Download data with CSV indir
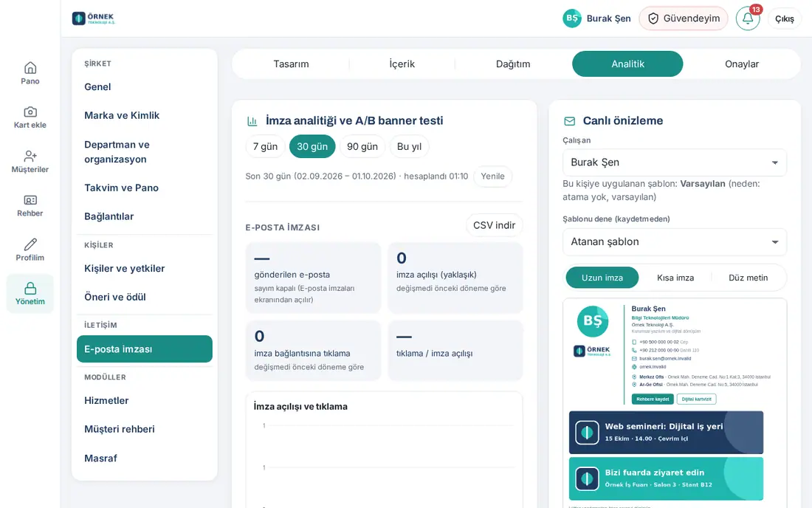Image resolution: width=812 pixels, height=508 pixels. pos(494,225)
